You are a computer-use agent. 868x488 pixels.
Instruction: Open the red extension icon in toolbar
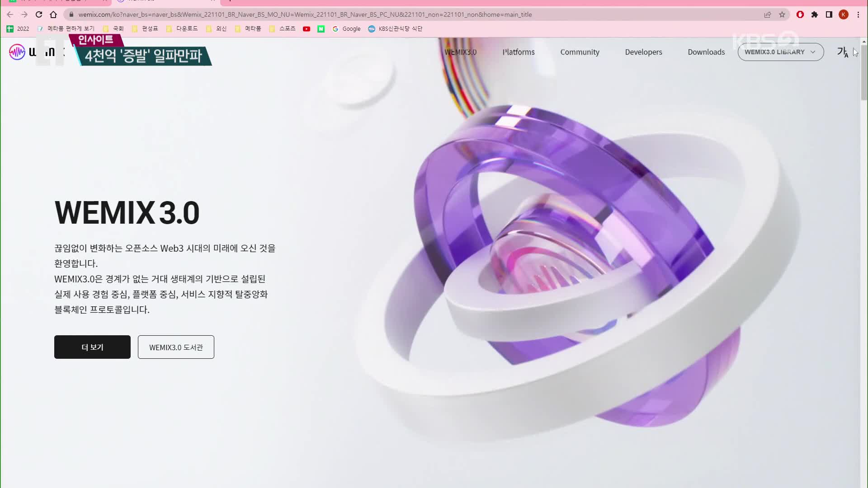click(800, 14)
